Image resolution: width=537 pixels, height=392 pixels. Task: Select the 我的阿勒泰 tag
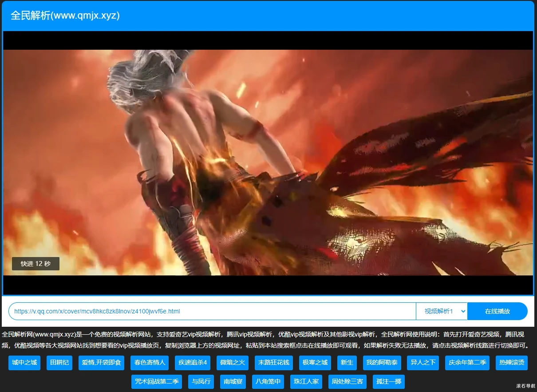(x=382, y=363)
